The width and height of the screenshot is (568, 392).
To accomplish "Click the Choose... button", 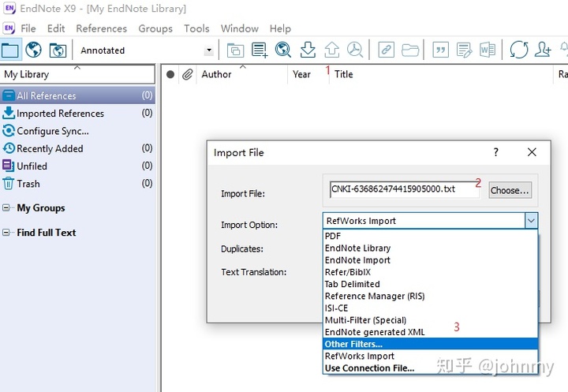I will (x=510, y=190).
